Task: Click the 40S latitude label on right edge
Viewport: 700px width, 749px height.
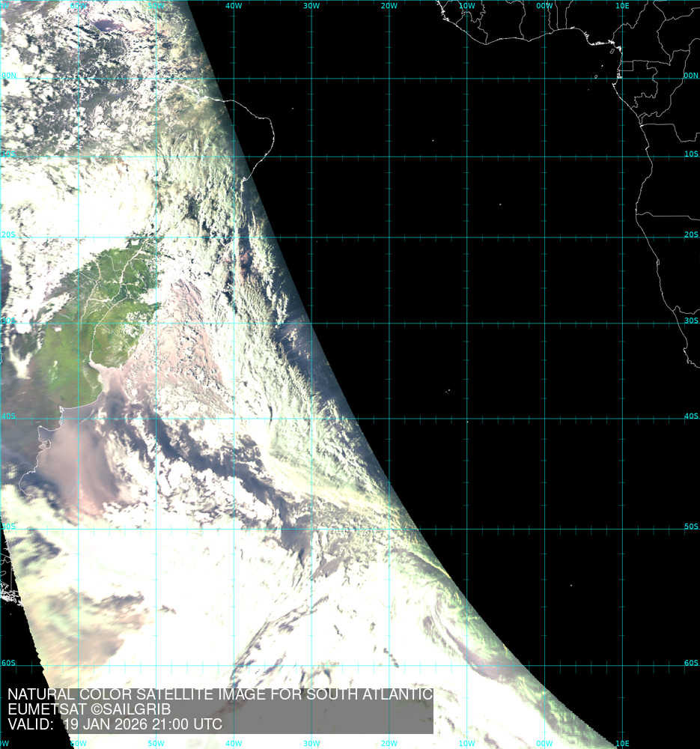Action: pyautogui.click(x=690, y=416)
